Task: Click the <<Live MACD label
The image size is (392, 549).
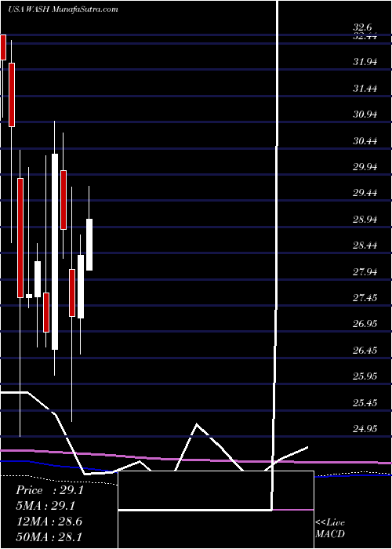Action: [x=330, y=528]
